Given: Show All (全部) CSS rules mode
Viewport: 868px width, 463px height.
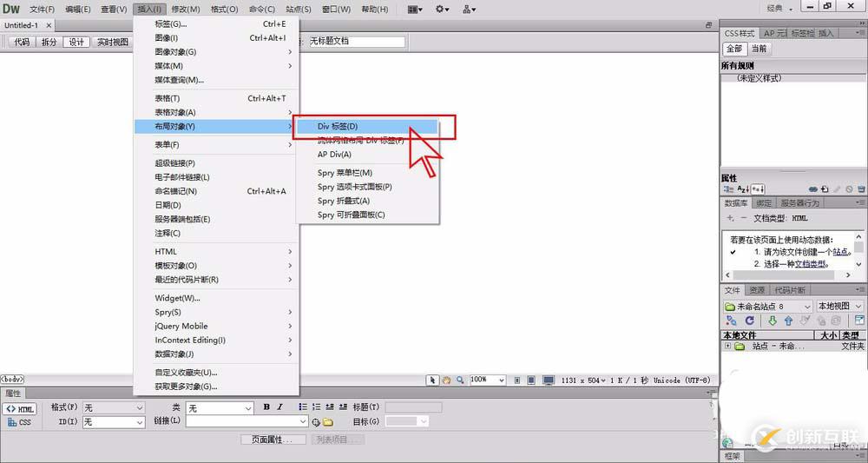Looking at the screenshot, I should 734,49.
